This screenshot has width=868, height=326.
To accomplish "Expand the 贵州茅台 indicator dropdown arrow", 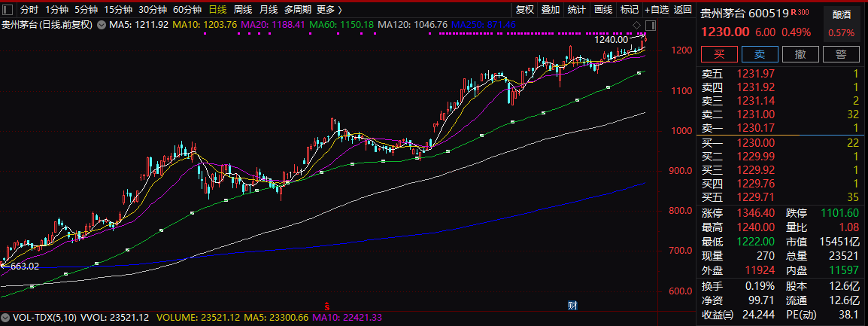I will point(101,25).
